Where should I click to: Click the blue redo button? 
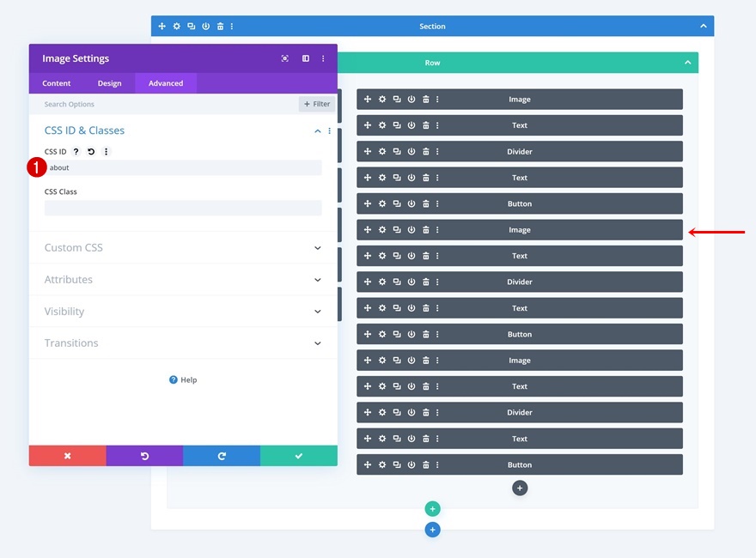tap(222, 456)
